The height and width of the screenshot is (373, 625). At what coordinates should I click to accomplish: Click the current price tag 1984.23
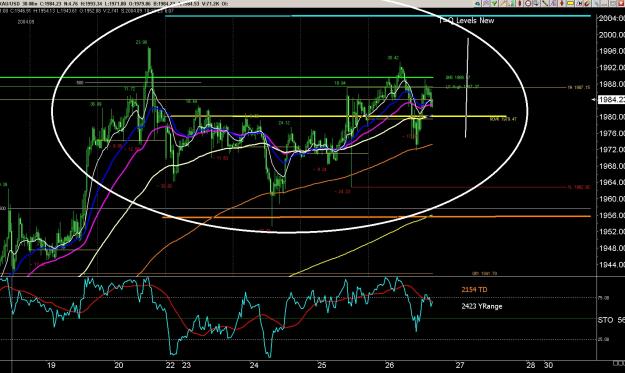(611, 100)
